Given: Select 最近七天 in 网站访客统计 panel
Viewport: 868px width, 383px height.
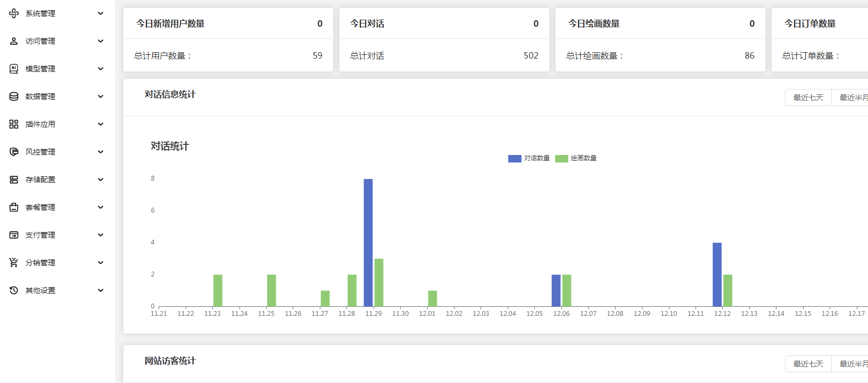Looking at the screenshot, I should tap(808, 364).
